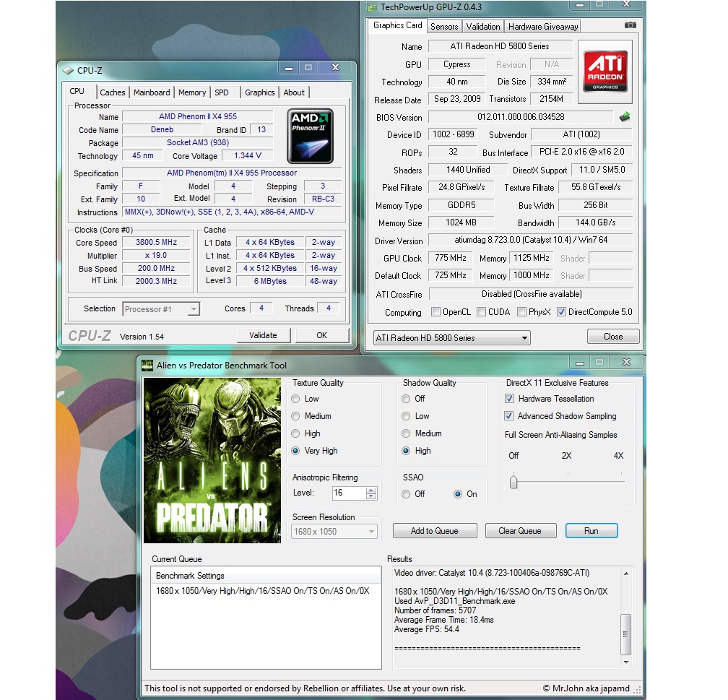This screenshot has width=728, height=700.
Task: Click the 'Average FPS: 54.4' result line
Action: pos(427,629)
